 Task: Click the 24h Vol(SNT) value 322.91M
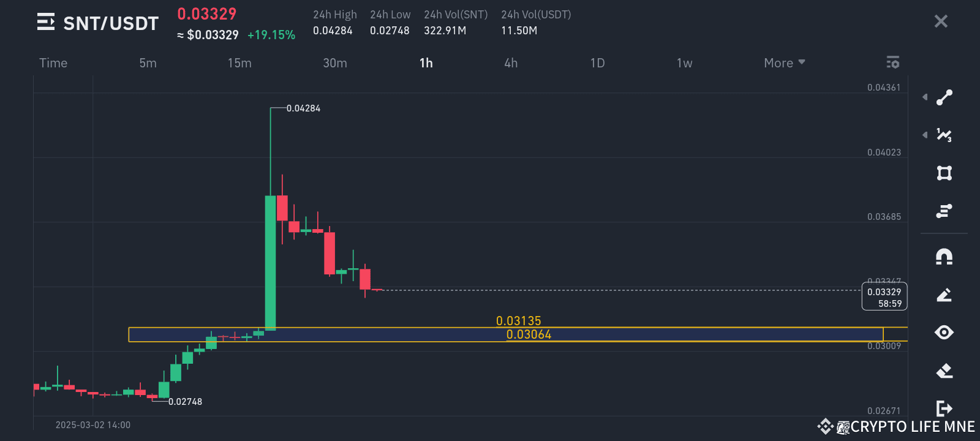tap(445, 31)
